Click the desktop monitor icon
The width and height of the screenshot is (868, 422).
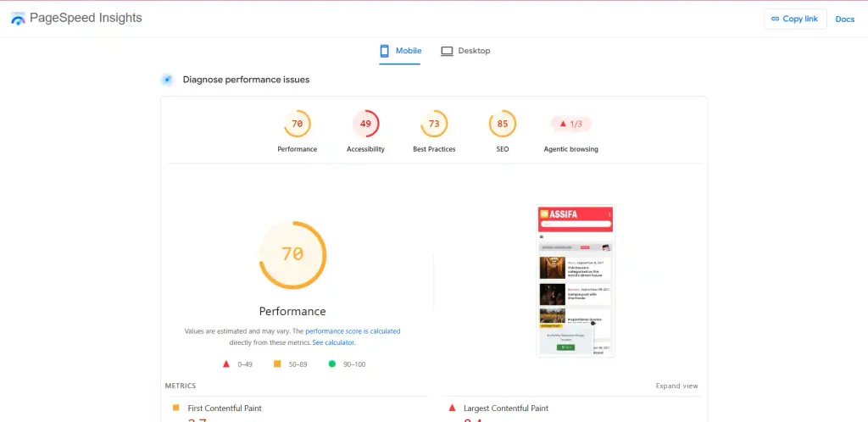pos(447,52)
